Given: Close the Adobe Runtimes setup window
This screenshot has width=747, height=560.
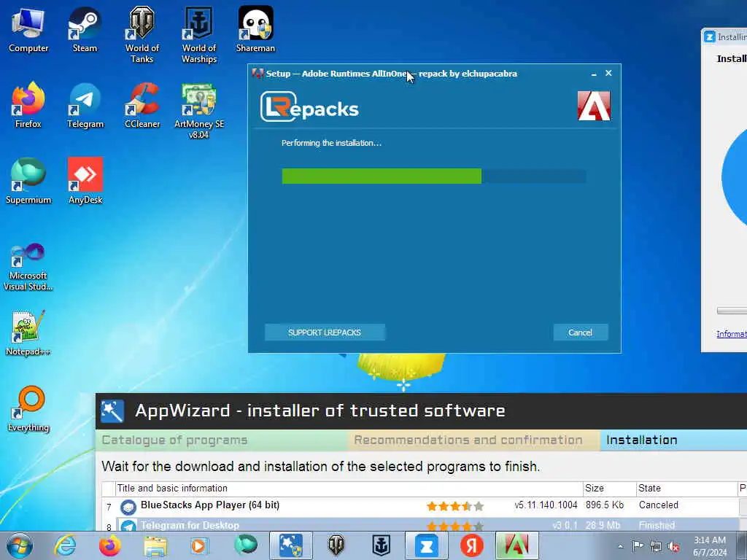Looking at the screenshot, I should click(608, 73).
